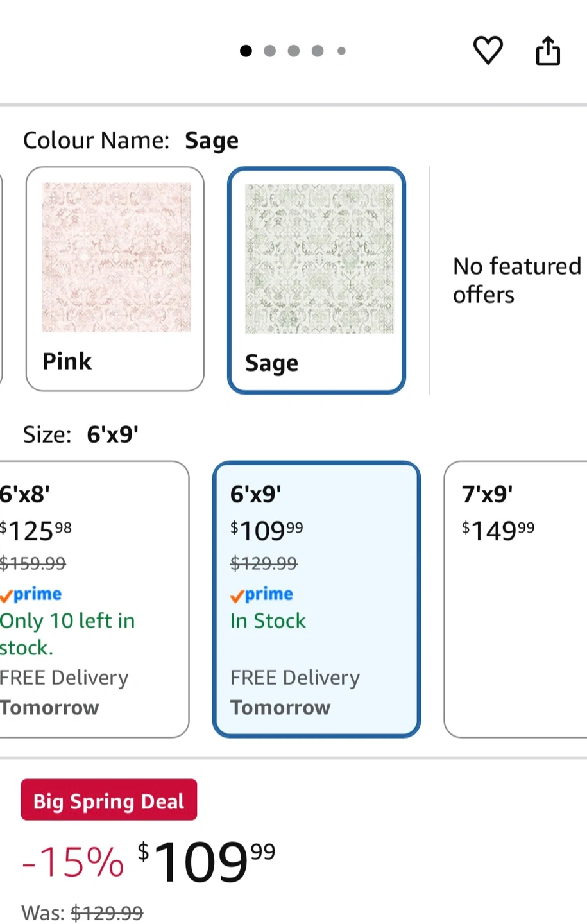This screenshot has width=587, height=924.
Task: Click the -15% discount label
Action: [72, 862]
